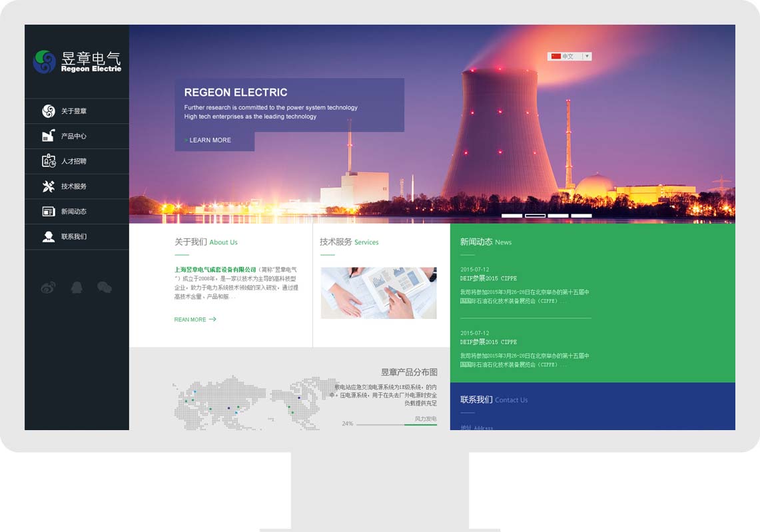Screen dimensions: 760x532
Task: Click the wrench tools icon for 技术服务
Action: [49, 186]
